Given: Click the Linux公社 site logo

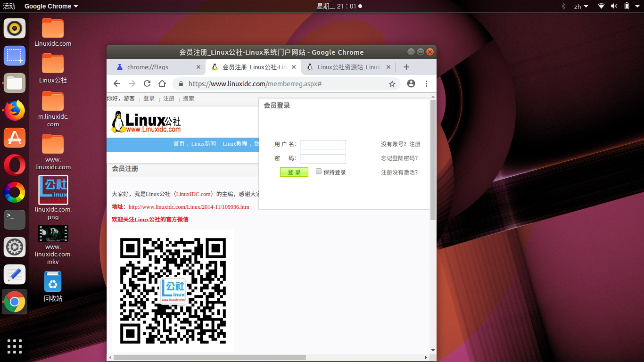Looking at the screenshot, I should tap(146, 122).
